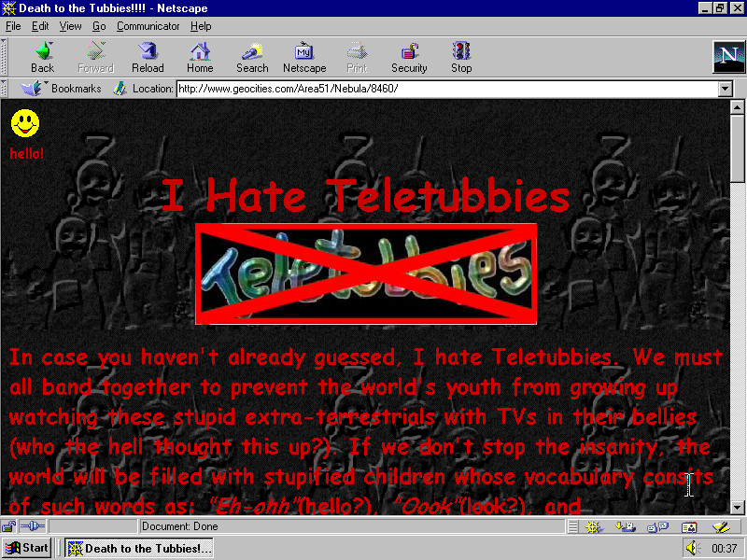This screenshot has height=560, width=747.
Task: Open Newsgroups from the component bar
Action: click(x=657, y=526)
